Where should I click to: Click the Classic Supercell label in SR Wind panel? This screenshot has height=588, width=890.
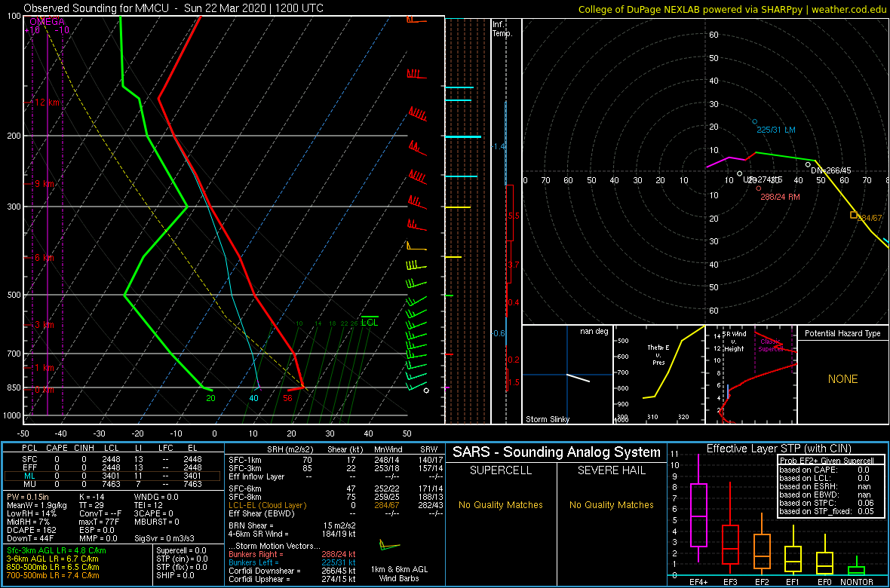point(772,346)
